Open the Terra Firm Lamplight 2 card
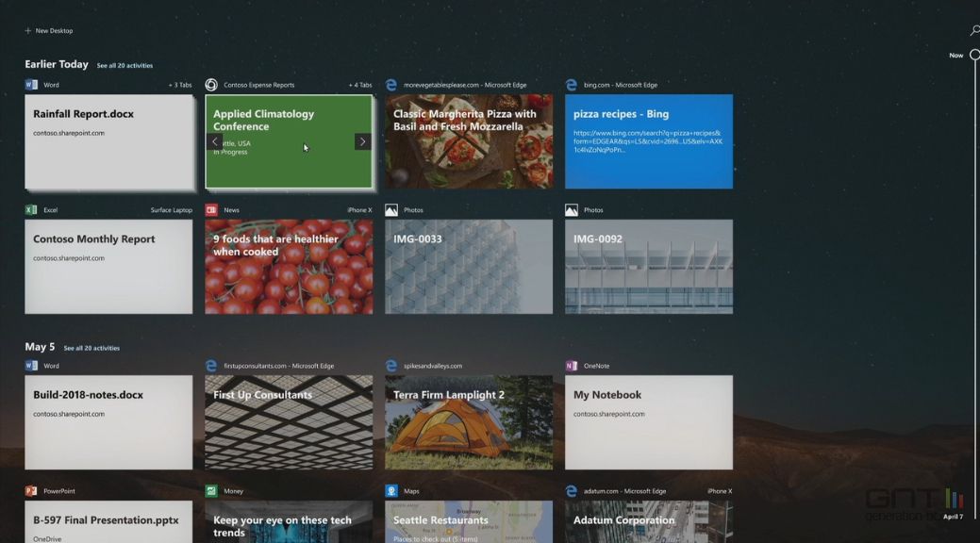The height and width of the screenshot is (543, 980). tap(469, 422)
